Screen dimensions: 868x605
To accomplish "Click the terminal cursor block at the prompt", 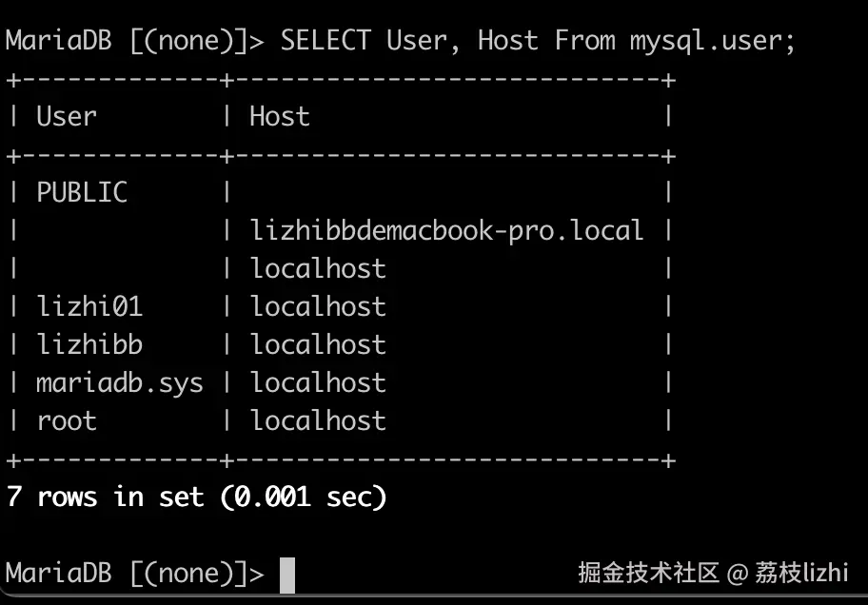I will (286, 574).
